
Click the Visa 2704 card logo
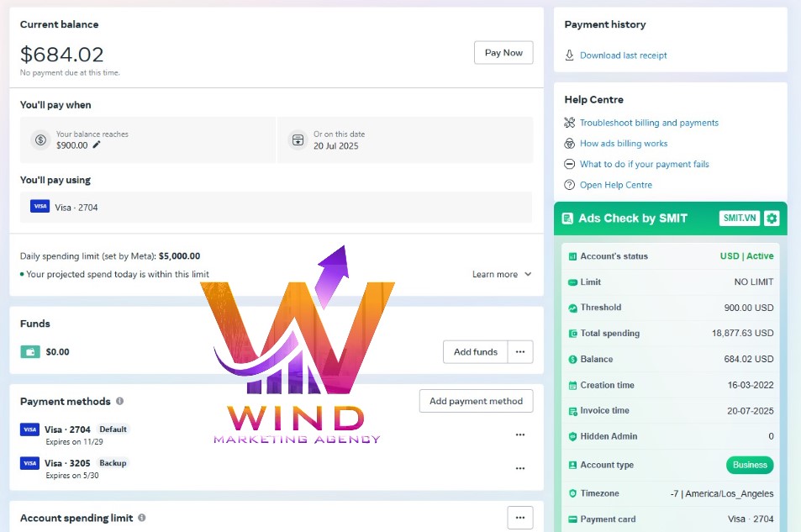coord(29,429)
